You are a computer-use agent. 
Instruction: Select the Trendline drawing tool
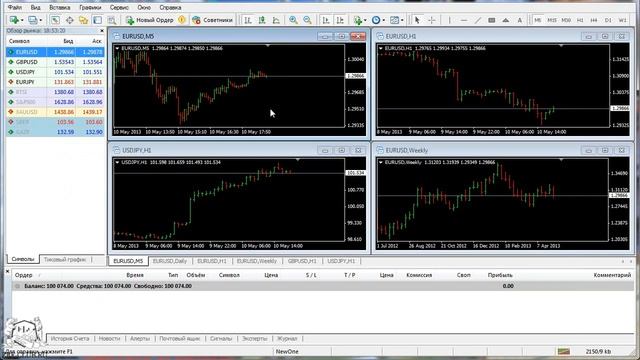[478, 20]
